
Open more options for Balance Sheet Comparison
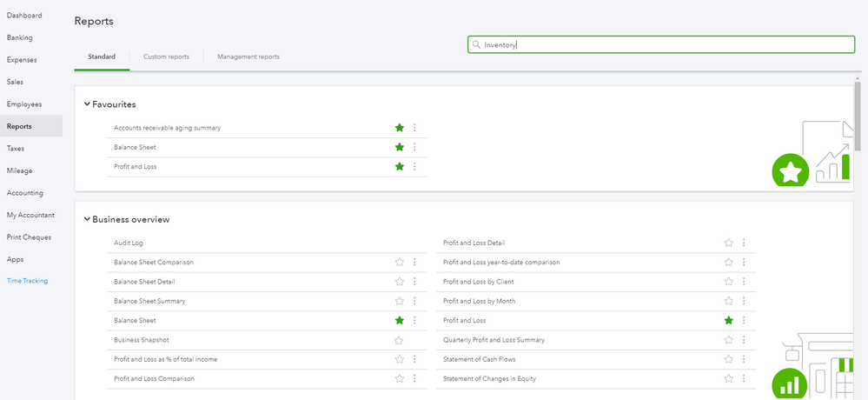[x=414, y=262]
